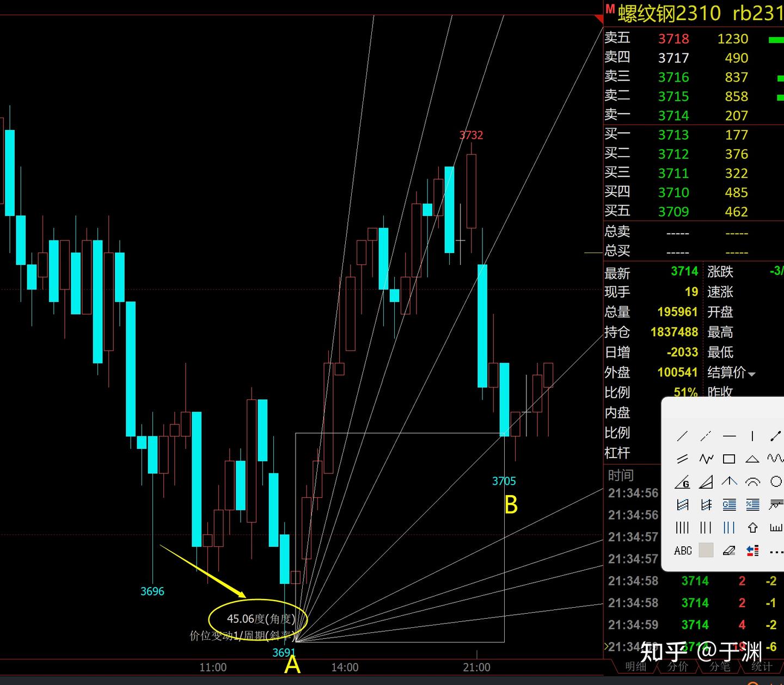Click the 总量 value 195961
Viewport: 784px width, 685px height.
[x=677, y=312]
